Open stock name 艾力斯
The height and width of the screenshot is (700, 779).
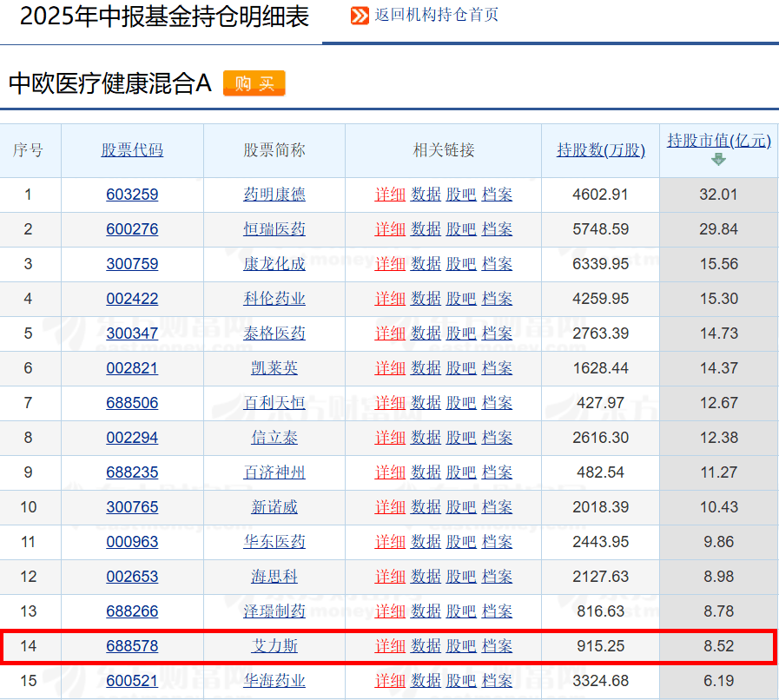click(x=274, y=646)
